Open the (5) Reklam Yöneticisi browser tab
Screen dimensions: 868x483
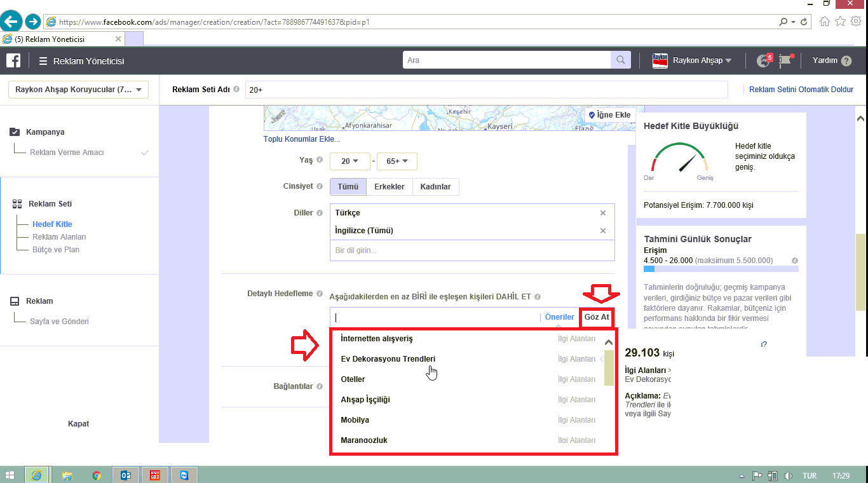(x=62, y=39)
